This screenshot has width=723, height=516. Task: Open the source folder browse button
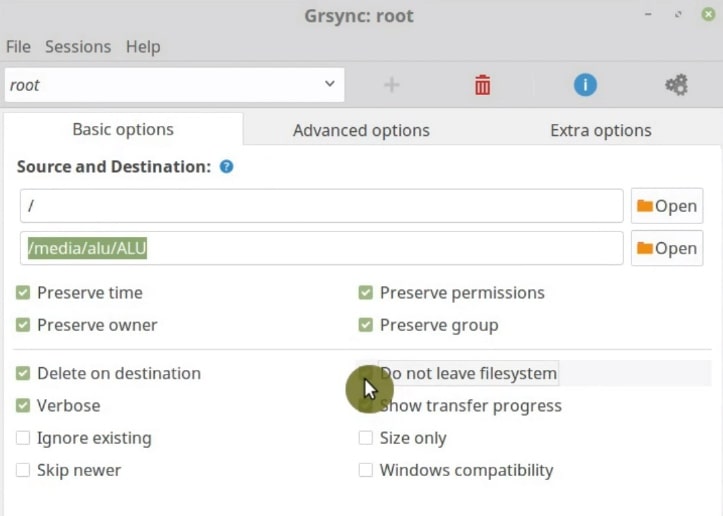point(667,206)
